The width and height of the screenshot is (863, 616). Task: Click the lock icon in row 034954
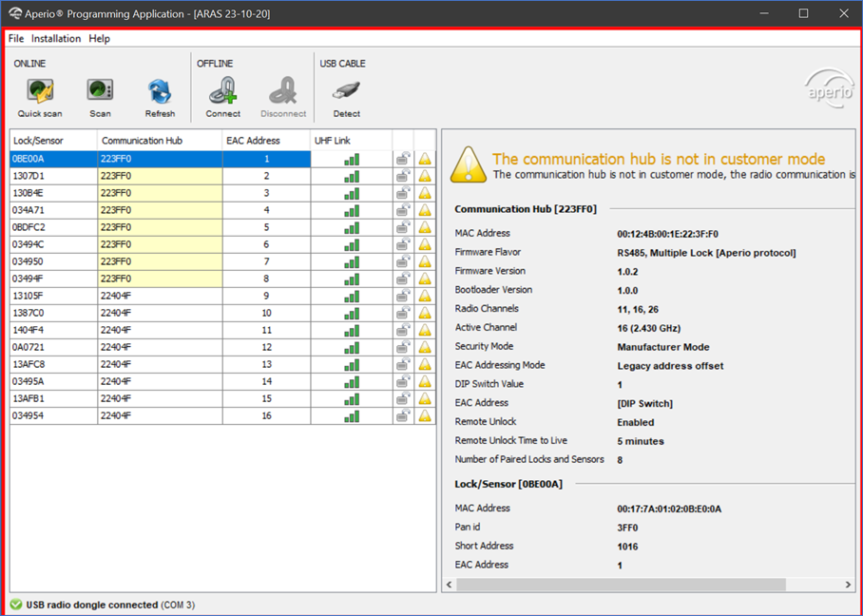(x=403, y=415)
